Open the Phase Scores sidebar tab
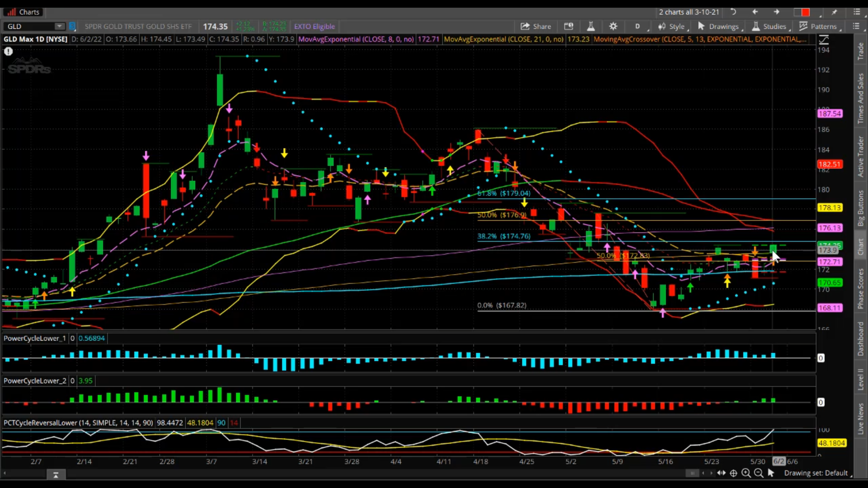The height and width of the screenshot is (488, 868). tap(860, 288)
